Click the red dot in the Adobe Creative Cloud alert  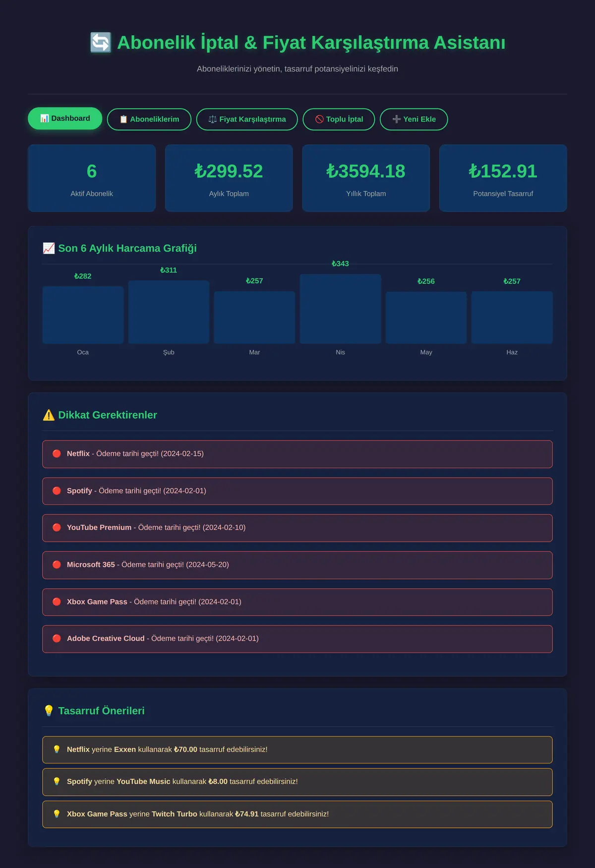57,639
